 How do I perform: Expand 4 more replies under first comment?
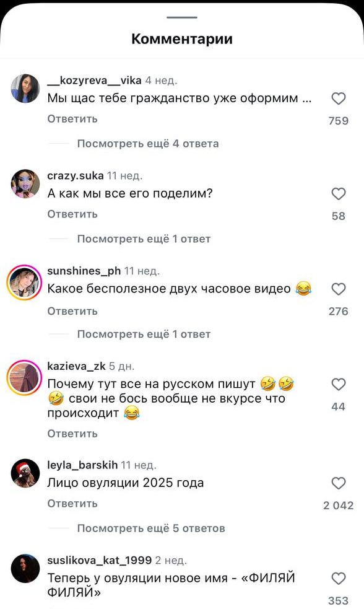pyautogui.click(x=148, y=144)
